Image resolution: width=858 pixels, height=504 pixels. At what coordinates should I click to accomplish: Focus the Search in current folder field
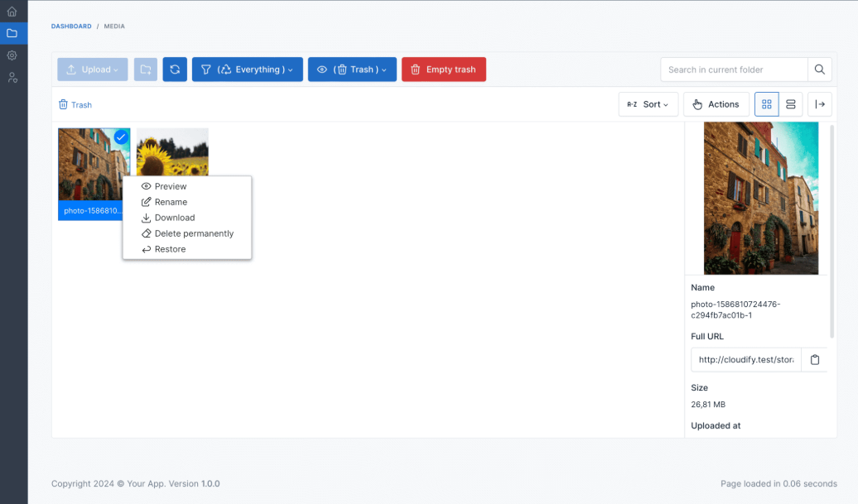click(x=734, y=70)
